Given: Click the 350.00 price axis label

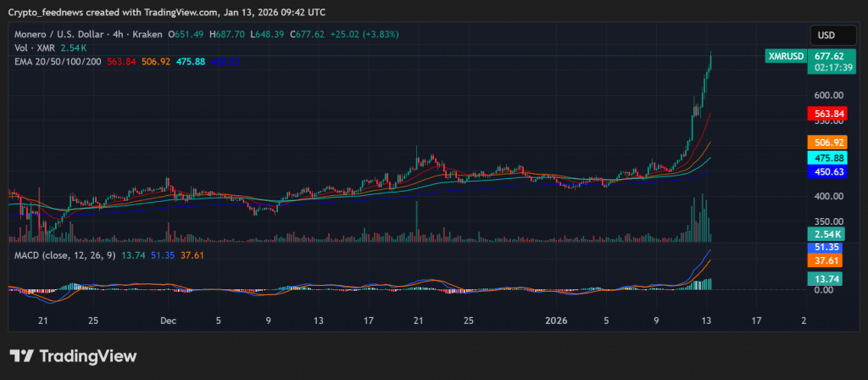Looking at the screenshot, I should (829, 221).
